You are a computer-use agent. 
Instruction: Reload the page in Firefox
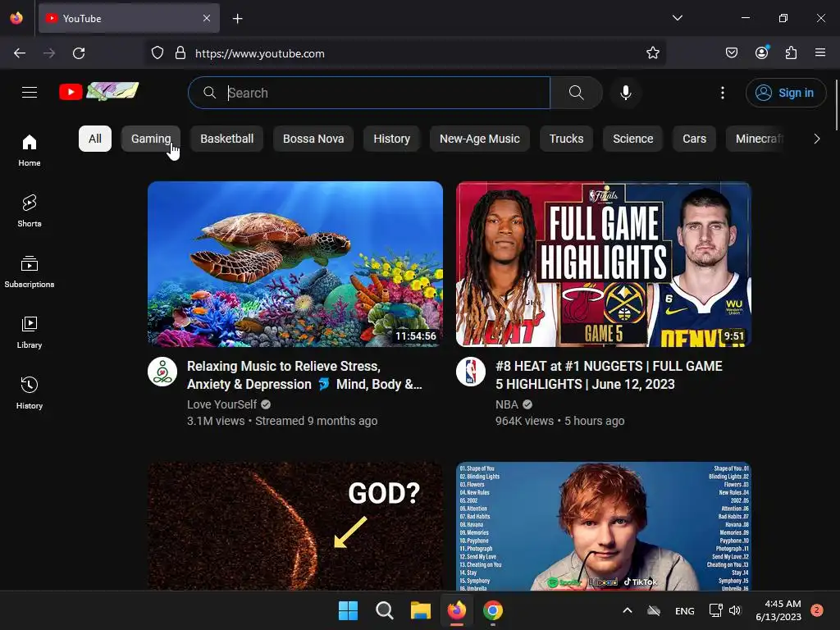click(79, 53)
